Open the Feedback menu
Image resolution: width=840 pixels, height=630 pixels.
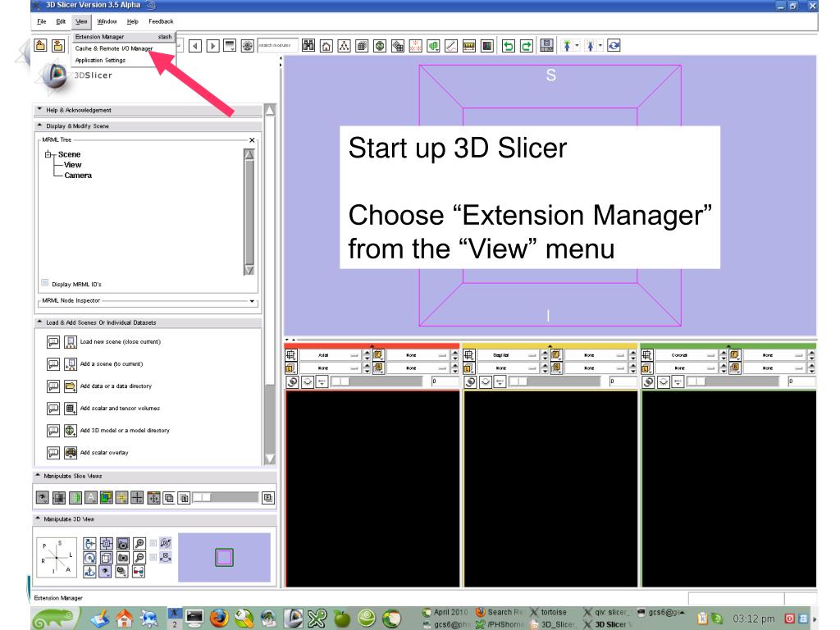[x=161, y=21]
